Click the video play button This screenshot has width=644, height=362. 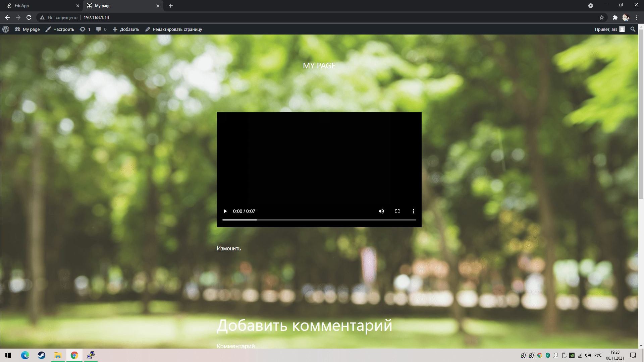pyautogui.click(x=225, y=211)
